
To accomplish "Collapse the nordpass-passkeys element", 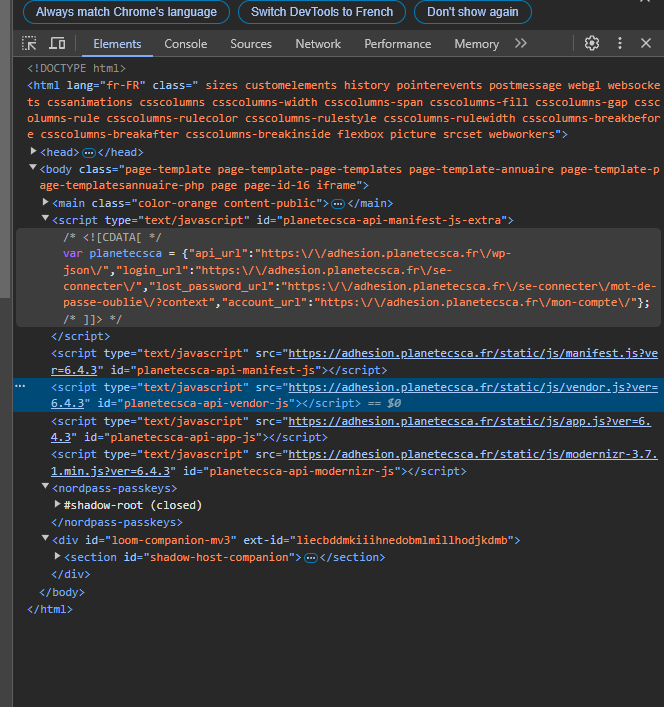I will point(45,487).
